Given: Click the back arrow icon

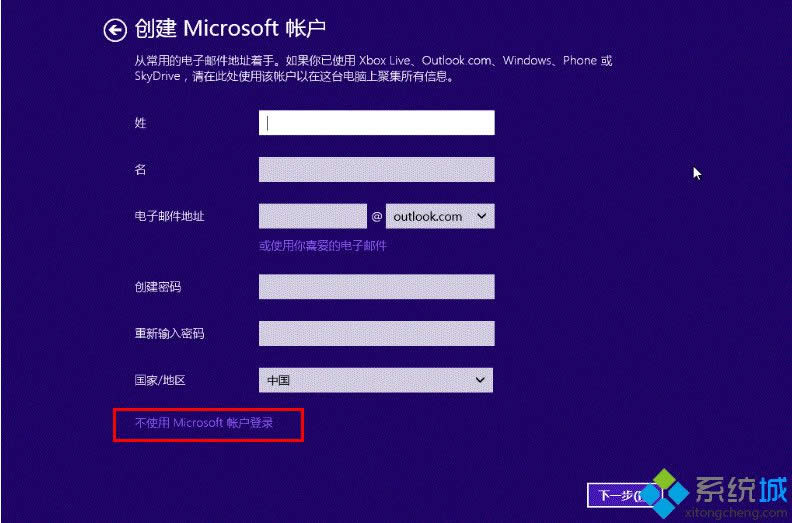Looking at the screenshot, I should pos(115,30).
